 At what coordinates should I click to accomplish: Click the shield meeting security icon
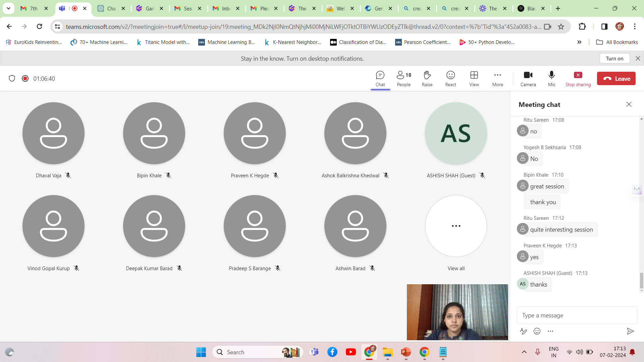(x=12, y=78)
